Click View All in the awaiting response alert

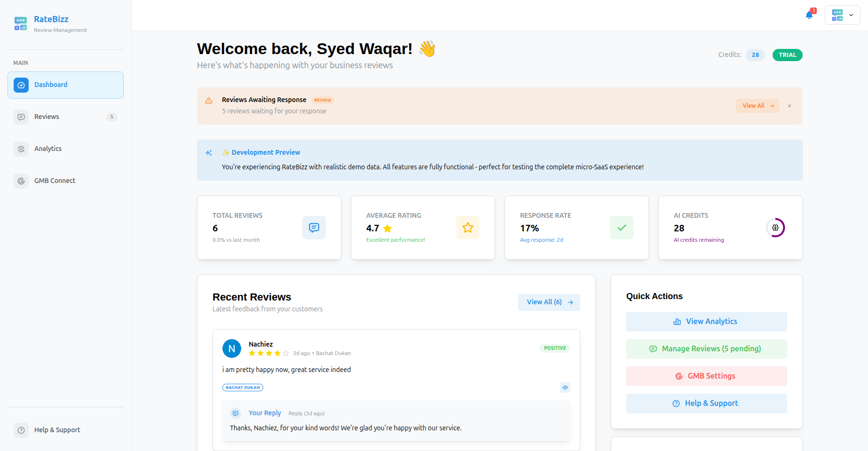[x=757, y=106]
